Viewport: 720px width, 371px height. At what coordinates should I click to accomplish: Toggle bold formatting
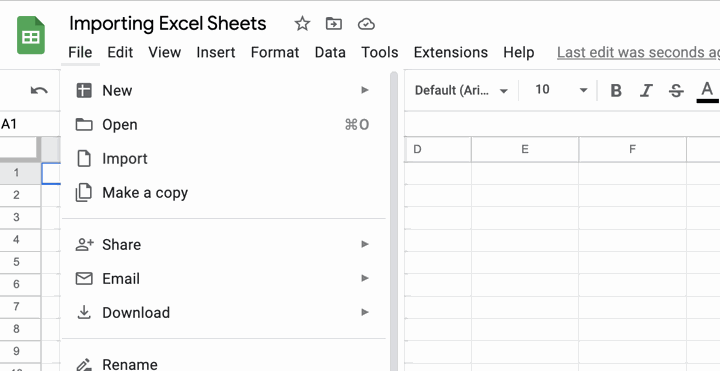[x=616, y=91]
